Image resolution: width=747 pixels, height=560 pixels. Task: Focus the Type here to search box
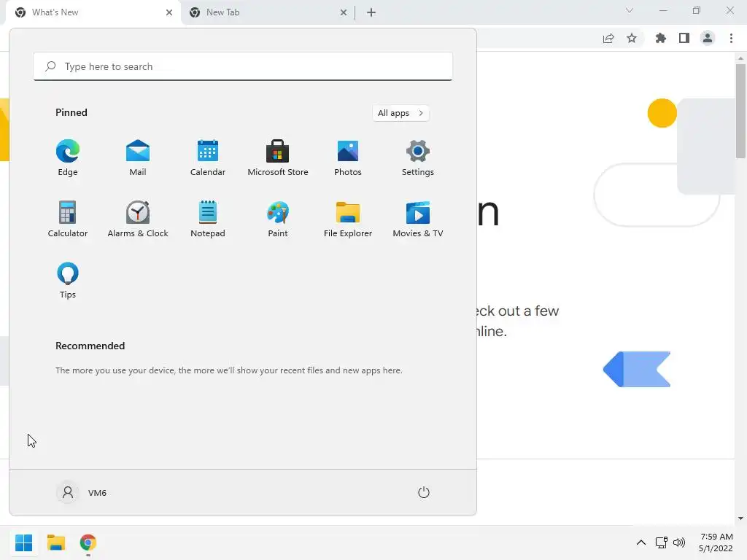[243, 66]
